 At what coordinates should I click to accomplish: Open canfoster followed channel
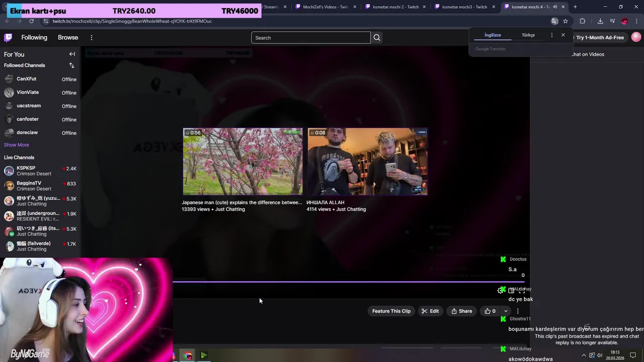coord(40,119)
